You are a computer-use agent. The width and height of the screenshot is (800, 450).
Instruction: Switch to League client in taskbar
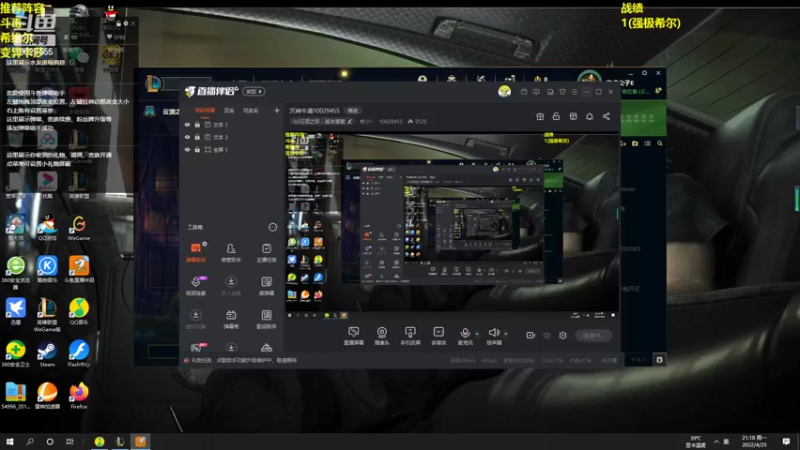(x=120, y=441)
